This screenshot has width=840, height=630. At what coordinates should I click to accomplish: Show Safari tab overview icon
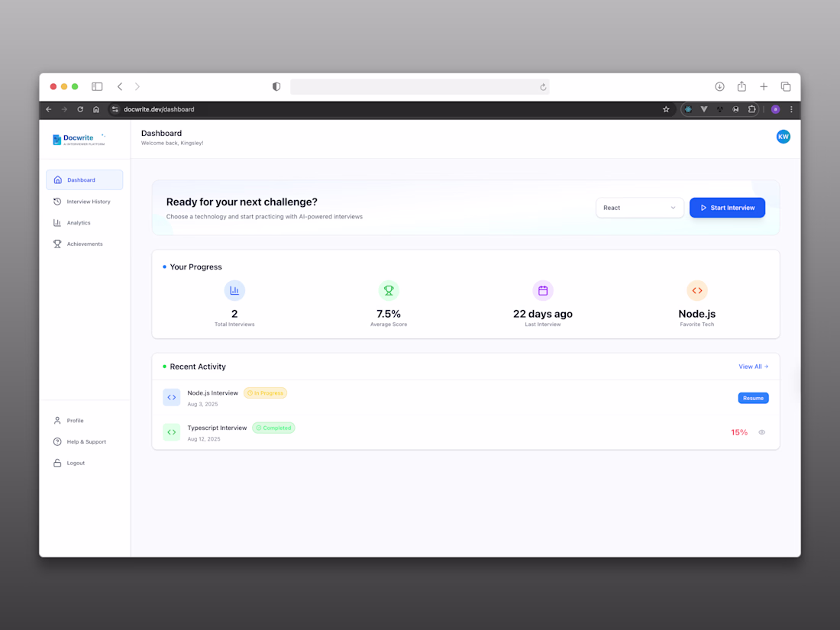[786, 87]
